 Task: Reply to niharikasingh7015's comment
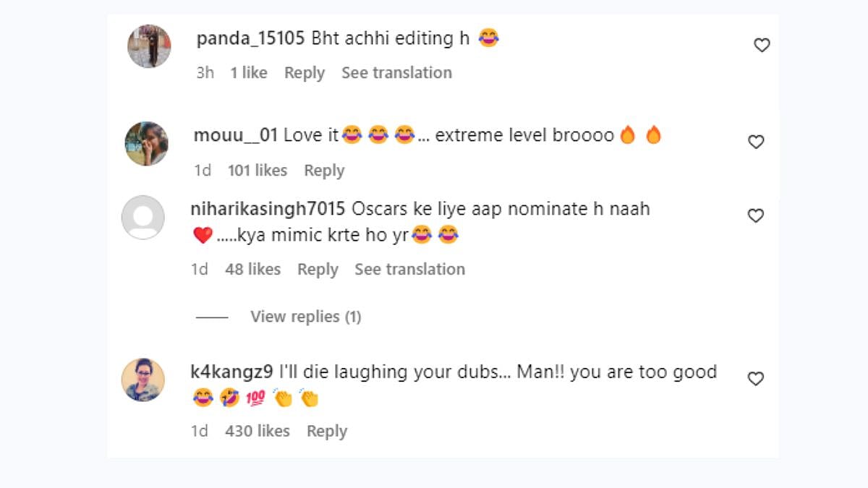[x=318, y=270]
